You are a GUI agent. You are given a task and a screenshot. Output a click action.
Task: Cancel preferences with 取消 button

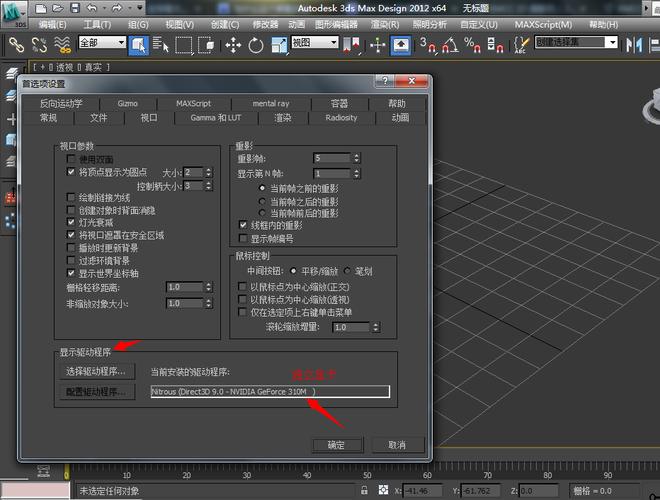(x=397, y=445)
